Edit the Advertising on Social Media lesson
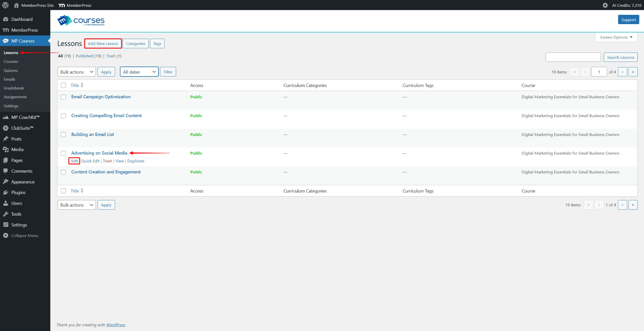The width and height of the screenshot is (644, 331). 74,161
